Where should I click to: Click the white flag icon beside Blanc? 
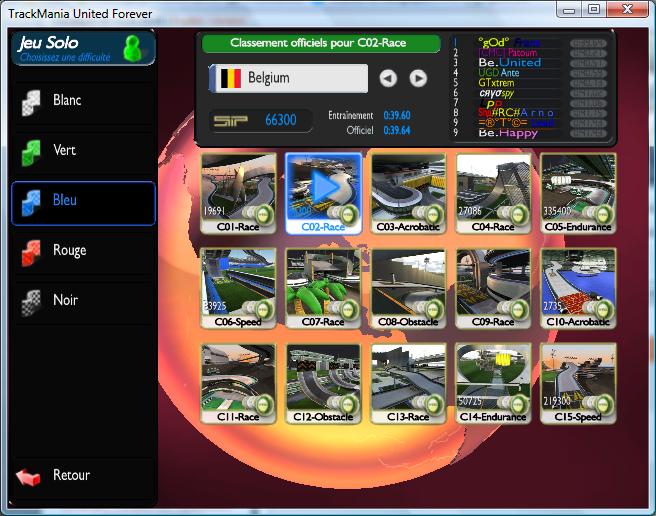(32, 101)
